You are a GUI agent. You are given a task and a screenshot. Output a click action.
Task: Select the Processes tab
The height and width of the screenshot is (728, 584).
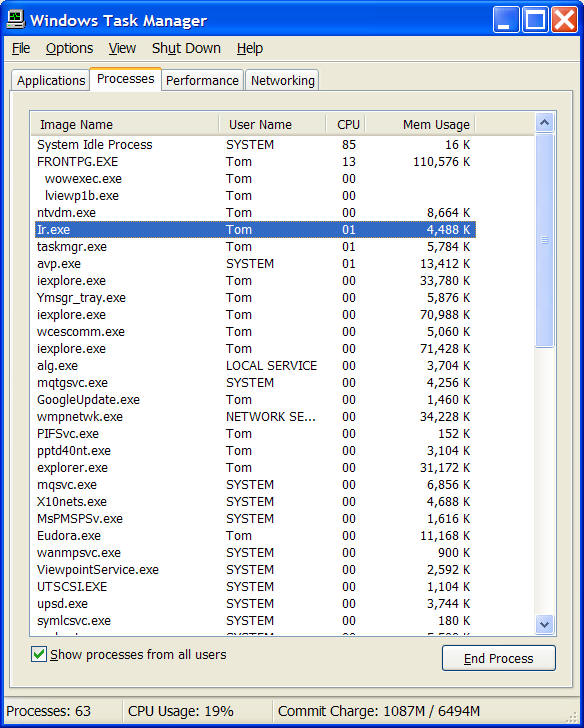[x=125, y=79]
